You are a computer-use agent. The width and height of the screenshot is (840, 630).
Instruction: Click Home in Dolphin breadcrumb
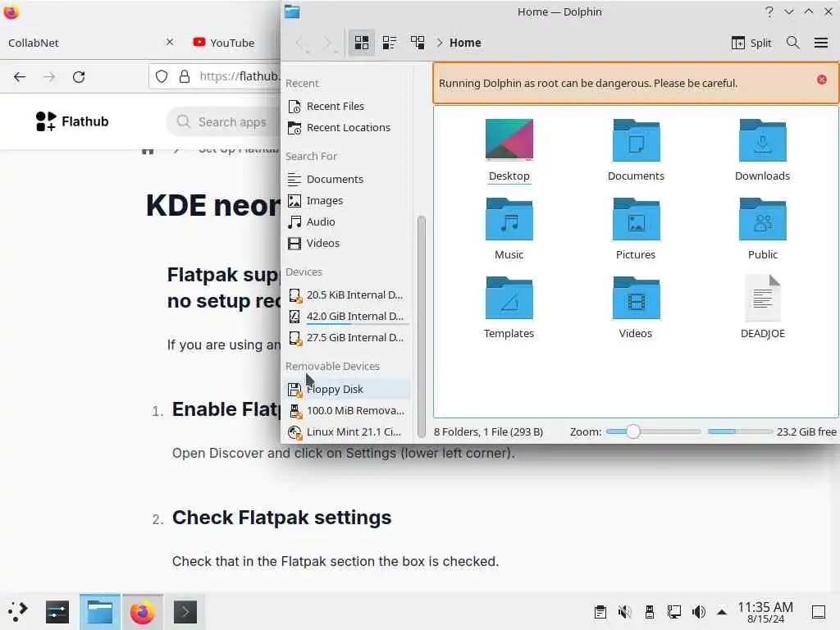point(465,43)
